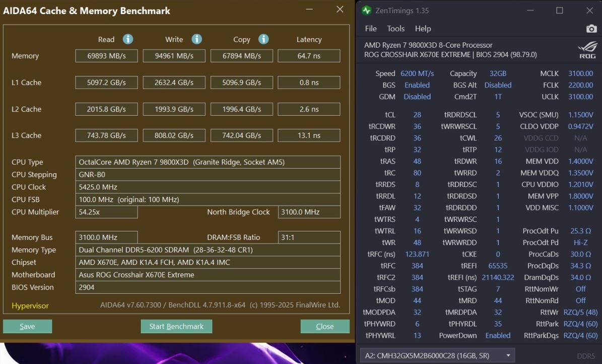
Task: Minimize the ZenTimings window
Action: 530,11
